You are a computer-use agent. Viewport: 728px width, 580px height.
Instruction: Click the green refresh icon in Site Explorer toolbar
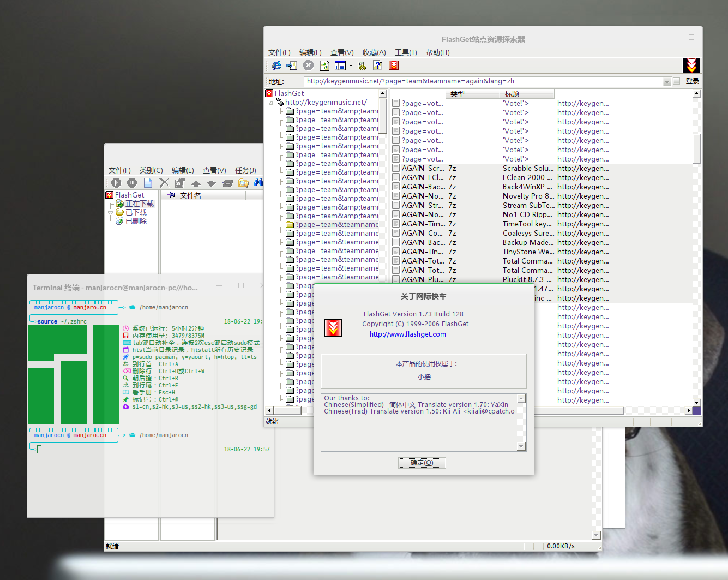[325, 65]
